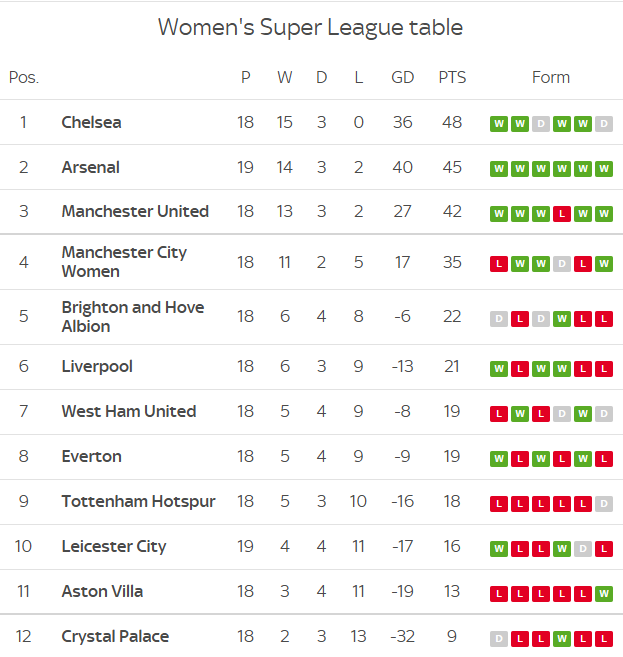This screenshot has height=657, width=623.
Task: Open the Everton team link
Action: [x=91, y=456]
